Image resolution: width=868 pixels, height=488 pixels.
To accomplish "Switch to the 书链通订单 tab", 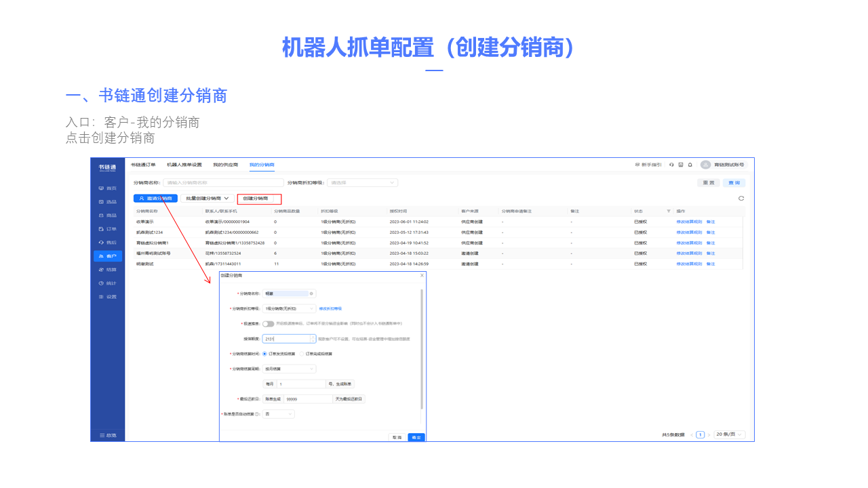I will 143,165.
